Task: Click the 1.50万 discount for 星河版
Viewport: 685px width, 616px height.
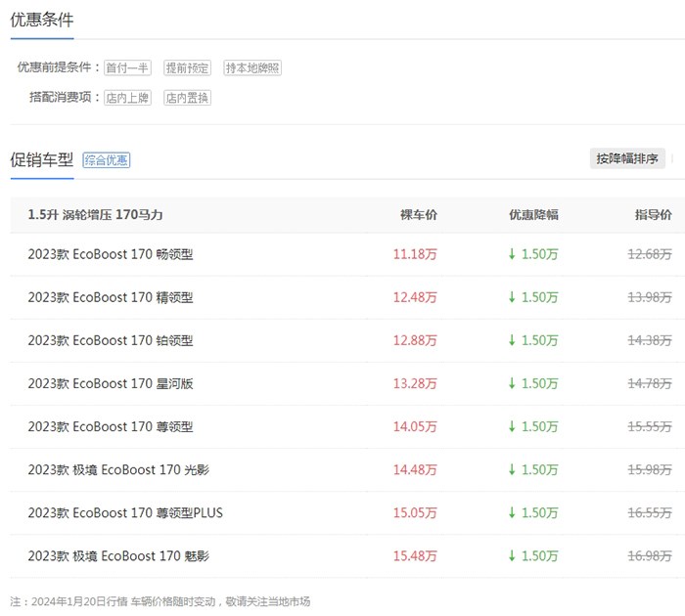Action: tap(533, 383)
